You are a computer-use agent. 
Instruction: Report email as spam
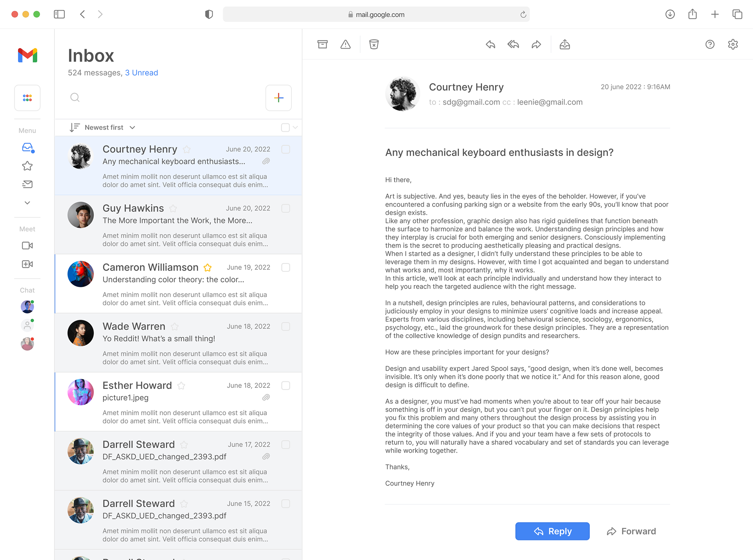coord(346,44)
